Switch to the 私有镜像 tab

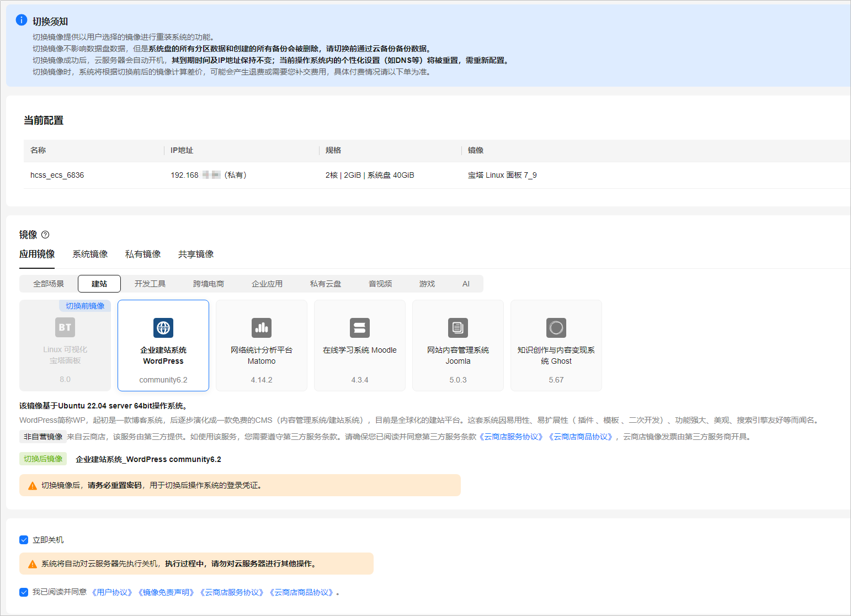pyautogui.click(x=143, y=254)
